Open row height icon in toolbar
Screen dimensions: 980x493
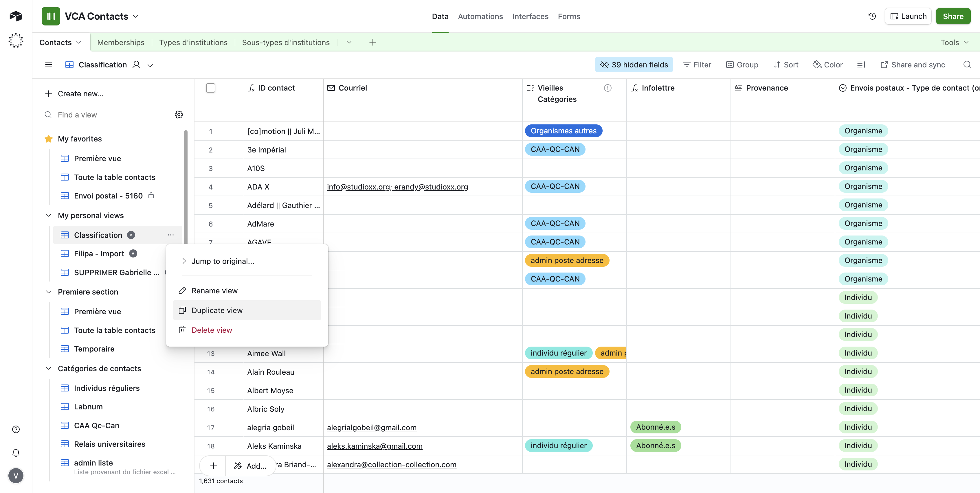point(861,65)
